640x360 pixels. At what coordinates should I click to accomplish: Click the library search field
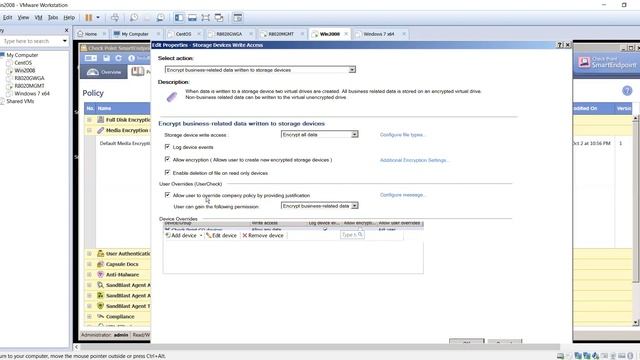(x=31, y=41)
